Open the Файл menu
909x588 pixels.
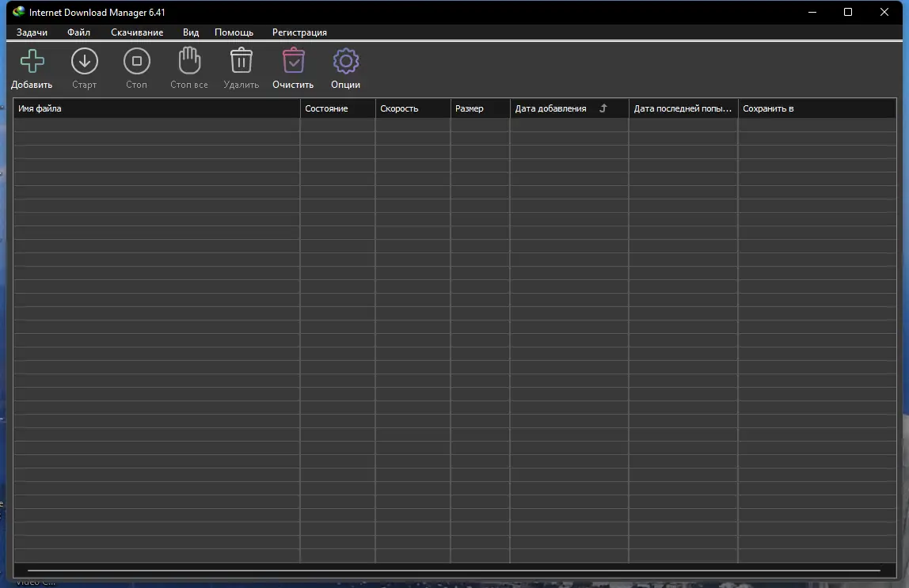(x=79, y=32)
